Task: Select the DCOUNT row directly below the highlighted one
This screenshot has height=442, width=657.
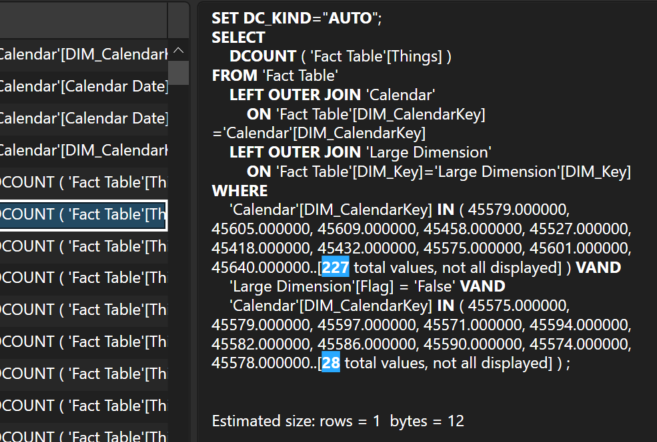Action: 84,246
